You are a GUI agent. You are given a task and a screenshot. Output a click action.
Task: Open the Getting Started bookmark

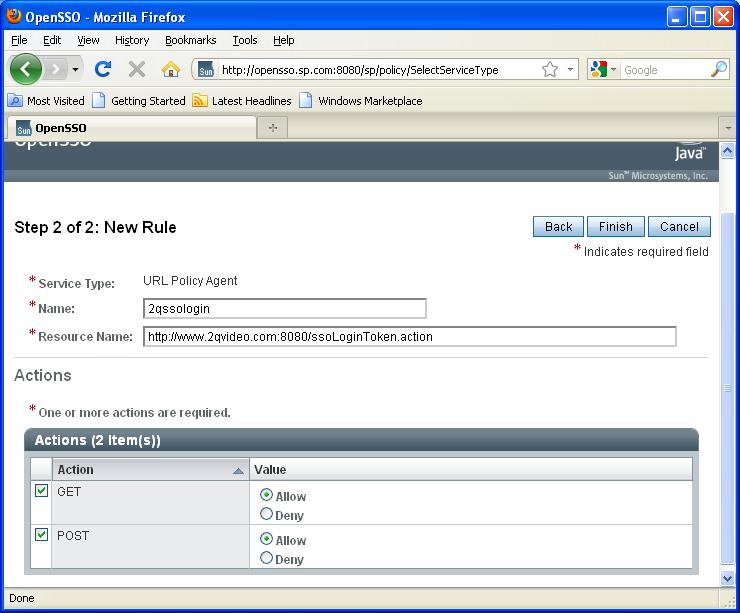pos(139,101)
